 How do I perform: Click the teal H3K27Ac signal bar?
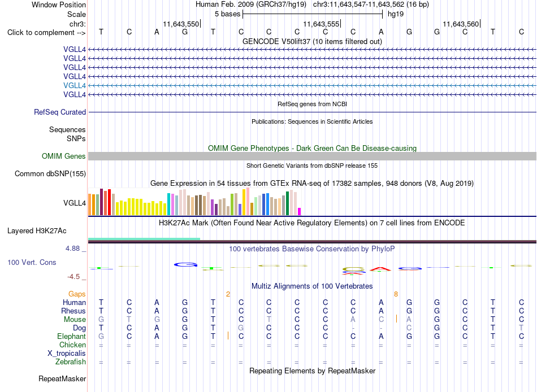(144, 239)
